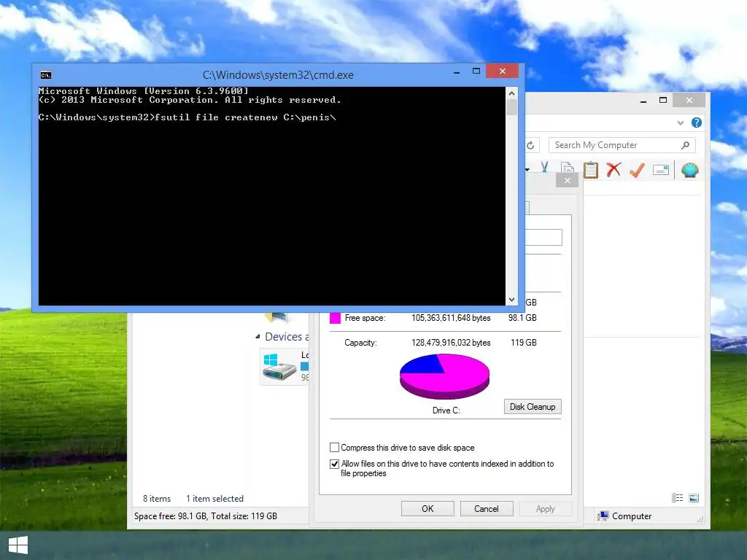This screenshot has width=747, height=560.
Task: Collapse the Devices group triangle in Explorer
Action: click(258, 337)
